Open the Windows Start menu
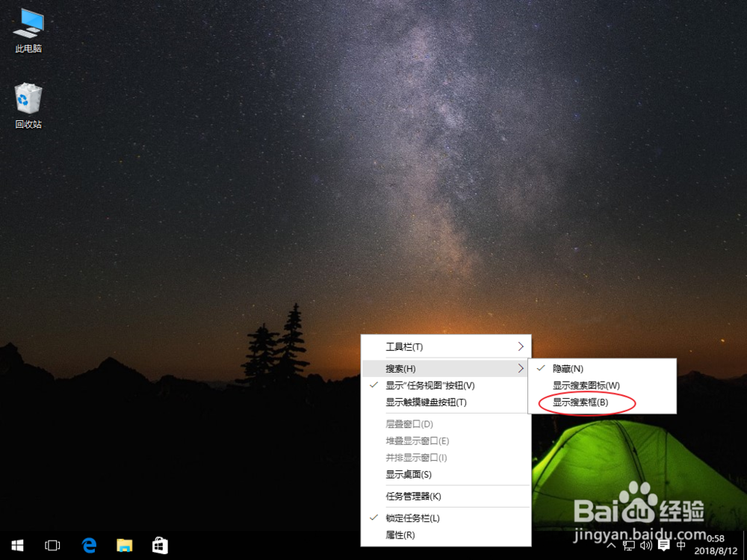Image resolution: width=747 pixels, height=560 pixels. pyautogui.click(x=16, y=546)
